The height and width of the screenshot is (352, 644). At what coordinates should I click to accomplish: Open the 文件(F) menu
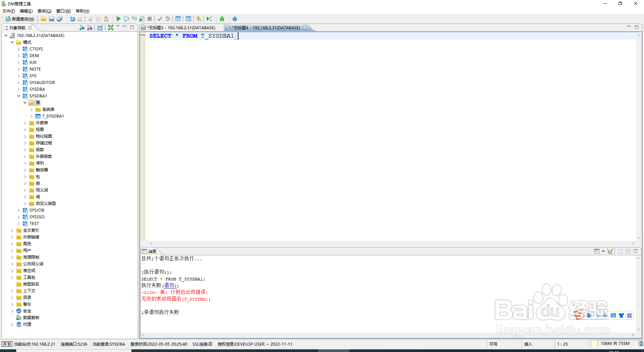point(9,11)
